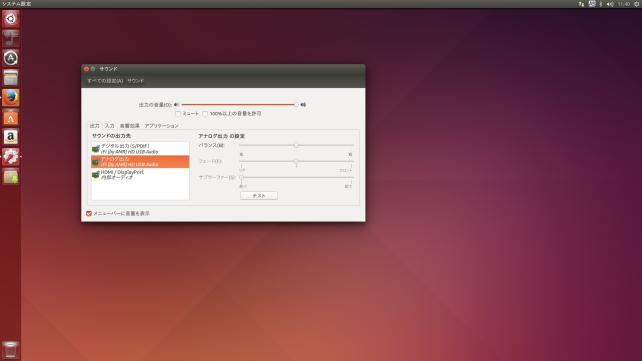This screenshot has height=361, width=642.
Task: Click the loud speaker icon after output slider
Action: (x=303, y=105)
